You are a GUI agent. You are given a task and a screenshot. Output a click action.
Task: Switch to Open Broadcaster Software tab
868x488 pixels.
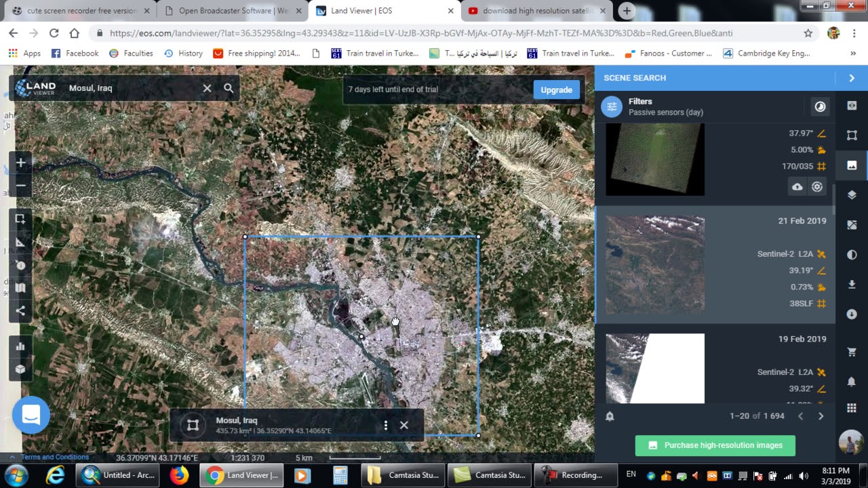click(x=232, y=11)
